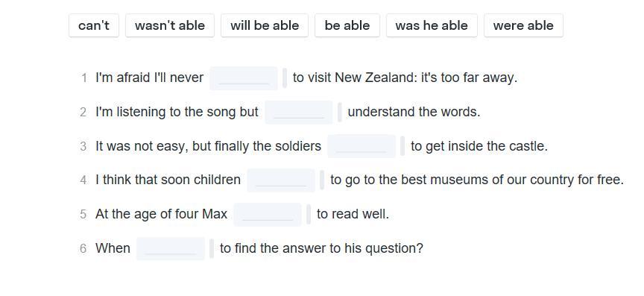Pick the "wasn't able" word chip
This screenshot has height=296, width=644.
click(170, 25)
